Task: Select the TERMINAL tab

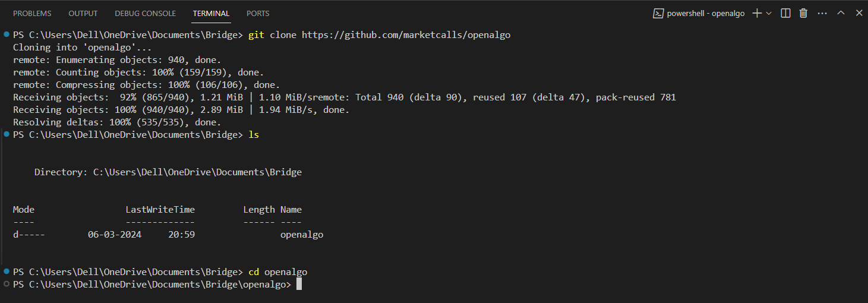Action: (x=211, y=13)
